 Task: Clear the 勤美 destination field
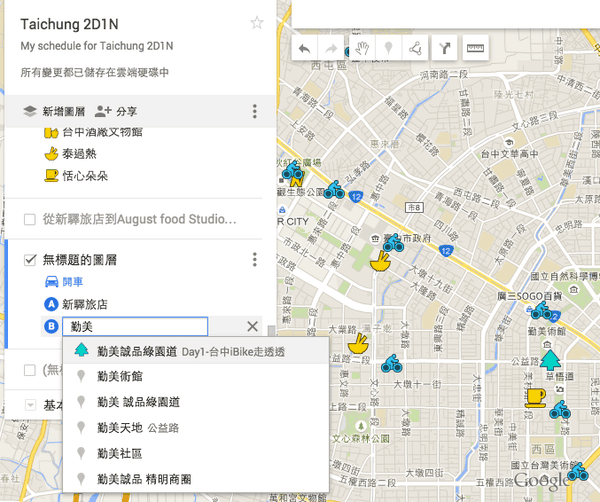tap(252, 326)
